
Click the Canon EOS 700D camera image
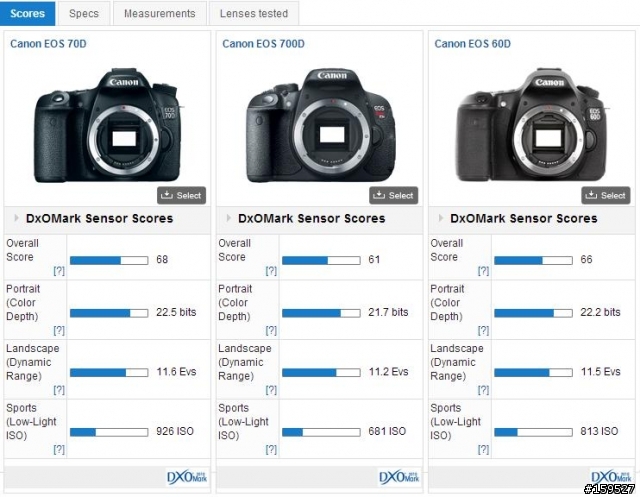[320, 125]
